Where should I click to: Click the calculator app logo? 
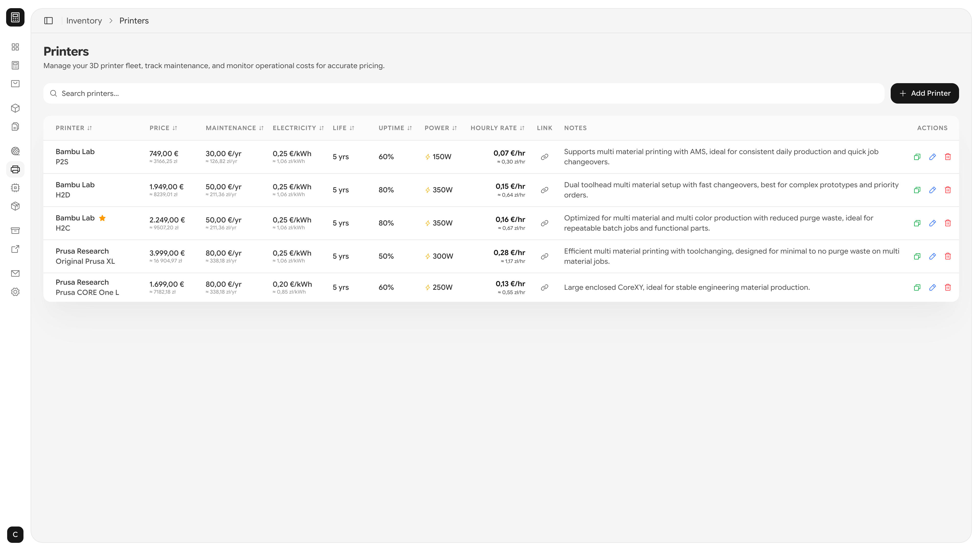15,17
